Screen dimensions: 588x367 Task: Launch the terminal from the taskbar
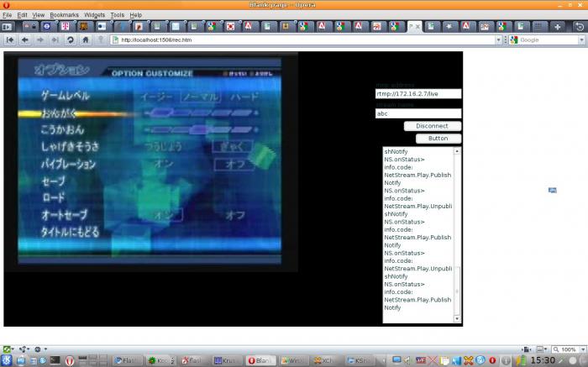click(55, 360)
